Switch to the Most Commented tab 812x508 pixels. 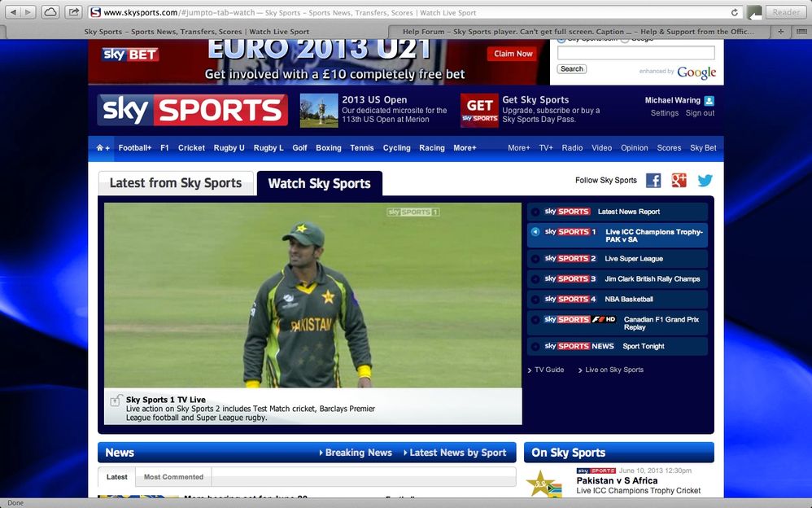173,477
